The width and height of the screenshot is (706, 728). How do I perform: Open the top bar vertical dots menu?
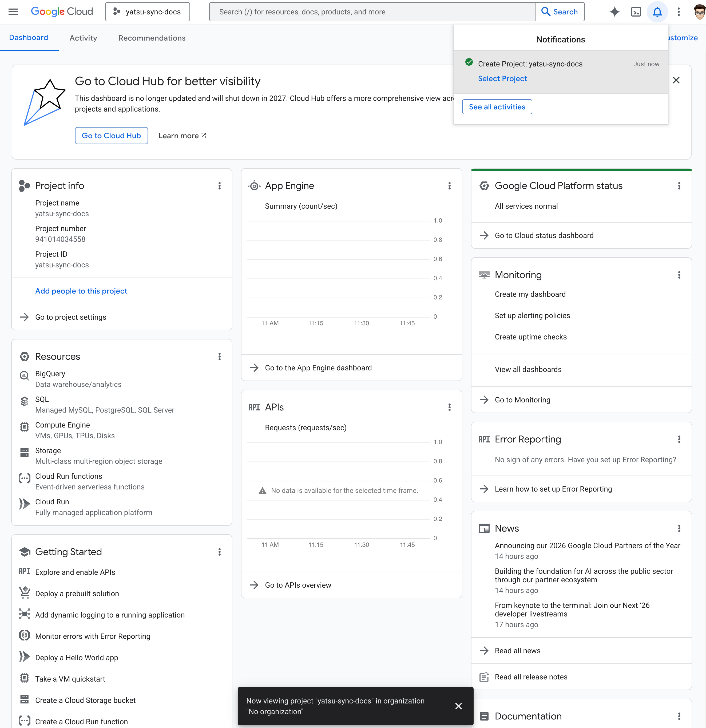pos(679,12)
